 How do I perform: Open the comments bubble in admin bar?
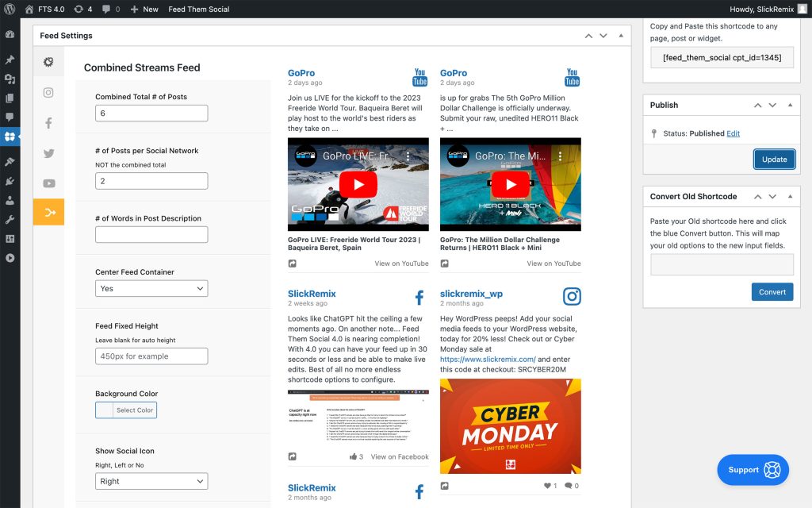111,9
